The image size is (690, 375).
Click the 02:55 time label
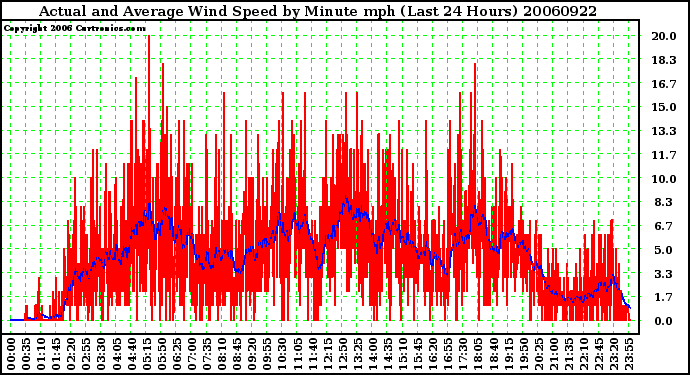86,354
